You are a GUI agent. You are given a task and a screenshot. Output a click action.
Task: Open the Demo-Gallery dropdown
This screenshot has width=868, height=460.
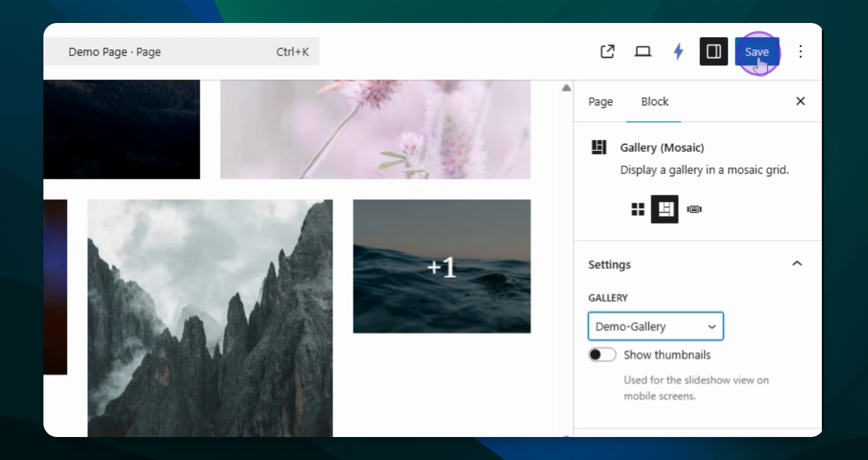(x=655, y=326)
